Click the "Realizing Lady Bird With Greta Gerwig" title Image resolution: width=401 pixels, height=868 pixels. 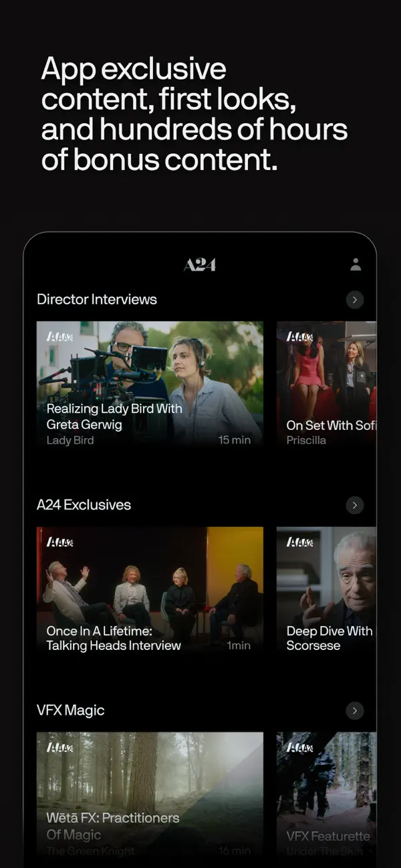pyautogui.click(x=114, y=416)
